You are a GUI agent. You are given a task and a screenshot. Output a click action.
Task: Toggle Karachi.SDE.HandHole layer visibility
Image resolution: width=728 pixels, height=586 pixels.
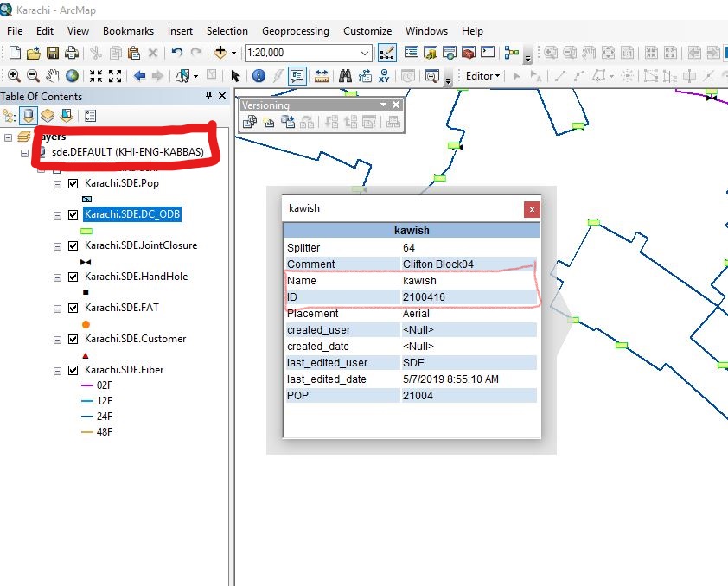pos(73,277)
